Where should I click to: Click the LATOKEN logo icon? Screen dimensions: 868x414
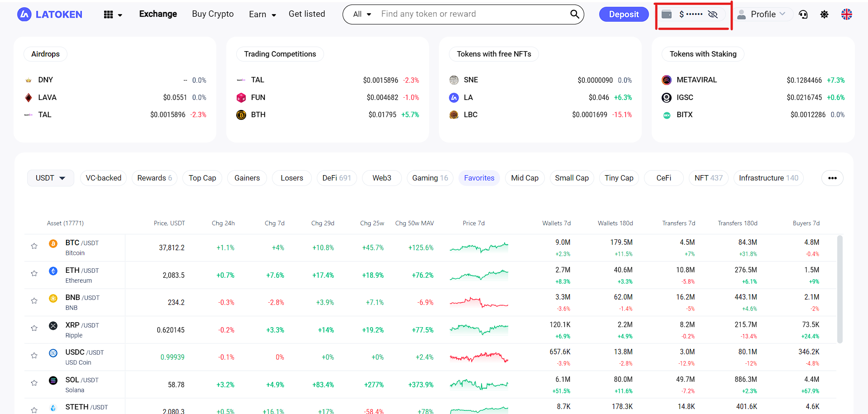tap(24, 14)
